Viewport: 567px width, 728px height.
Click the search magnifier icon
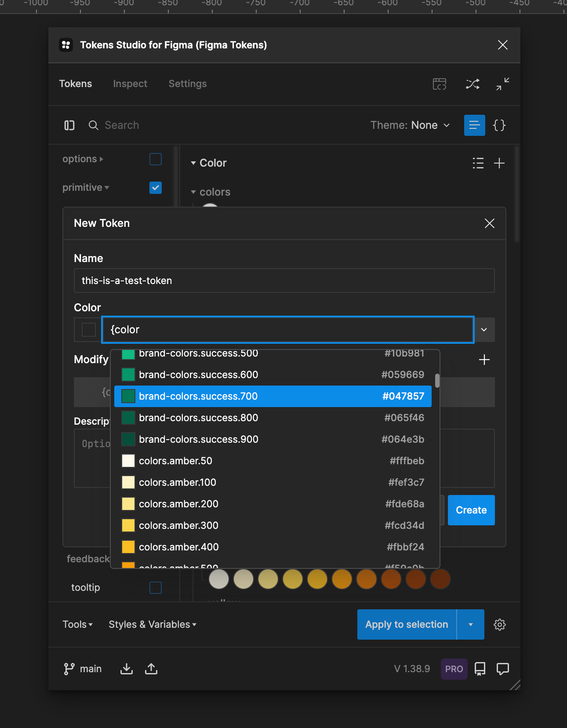point(94,125)
